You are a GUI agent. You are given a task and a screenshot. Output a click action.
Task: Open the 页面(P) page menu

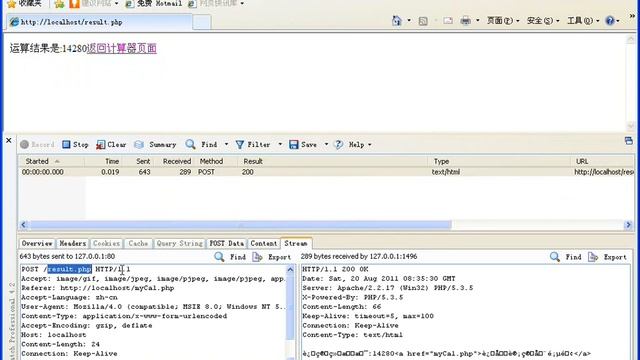coord(503,20)
